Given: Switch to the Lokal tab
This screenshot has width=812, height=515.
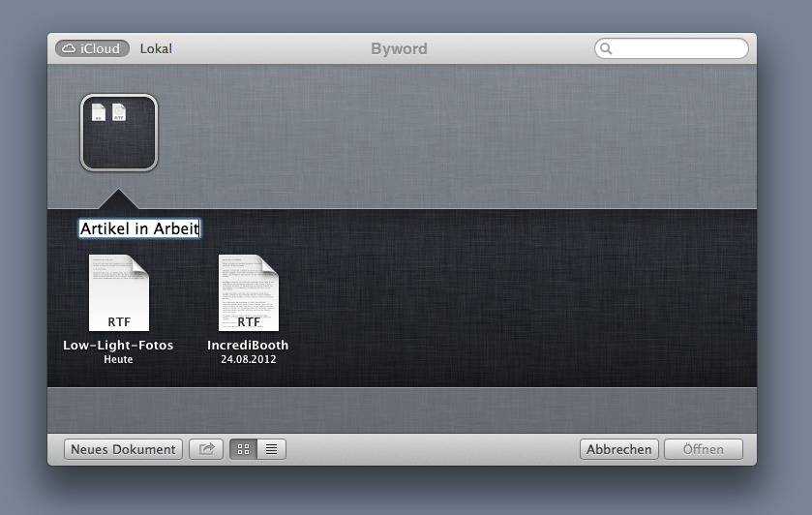Looking at the screenshot, I should pos(156,48).
